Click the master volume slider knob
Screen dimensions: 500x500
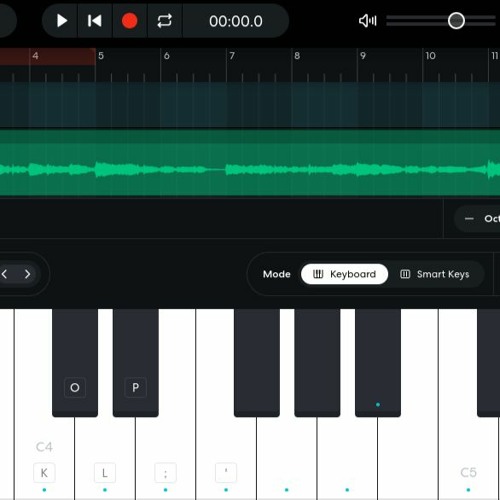[456, 21]
